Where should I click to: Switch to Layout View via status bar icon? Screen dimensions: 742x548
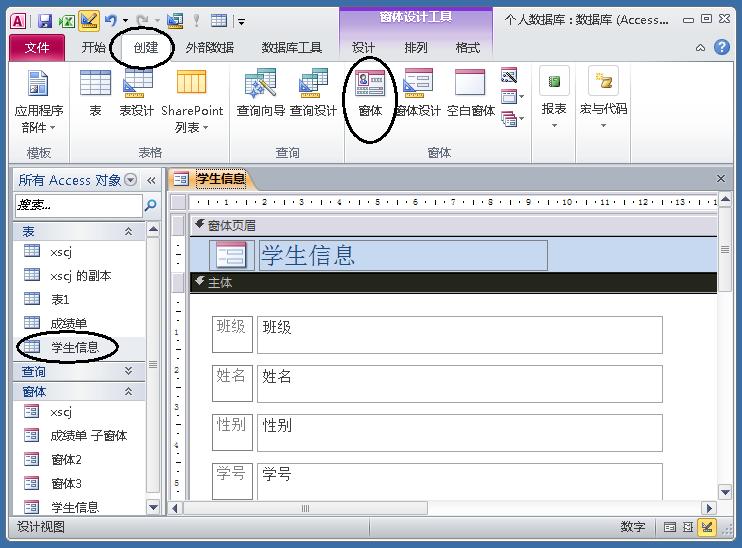point(688,527)
